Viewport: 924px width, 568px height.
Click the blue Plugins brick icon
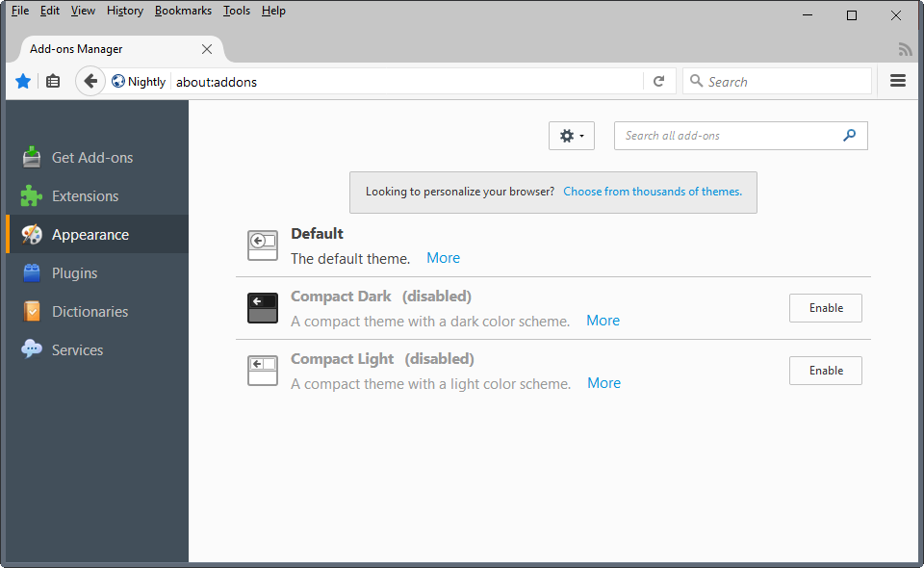tap(32, 272)
